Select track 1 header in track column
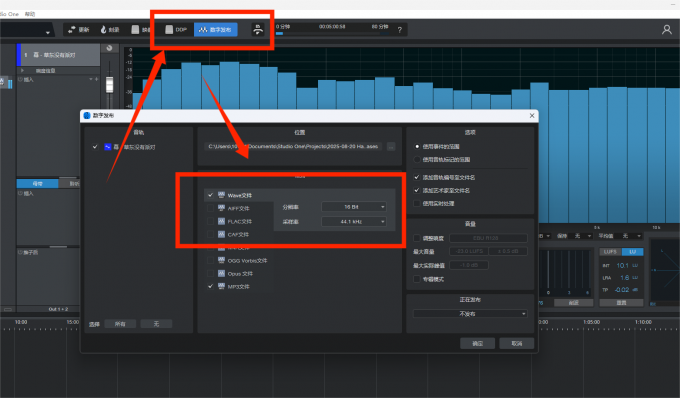This screenshot has width=680, height=398. pyautogui.click(x=58, y=55)
